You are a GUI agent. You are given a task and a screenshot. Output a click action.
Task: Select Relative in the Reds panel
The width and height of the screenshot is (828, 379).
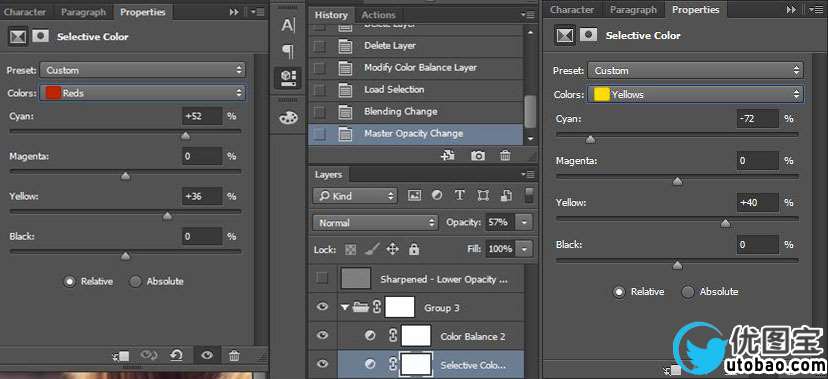70,281
